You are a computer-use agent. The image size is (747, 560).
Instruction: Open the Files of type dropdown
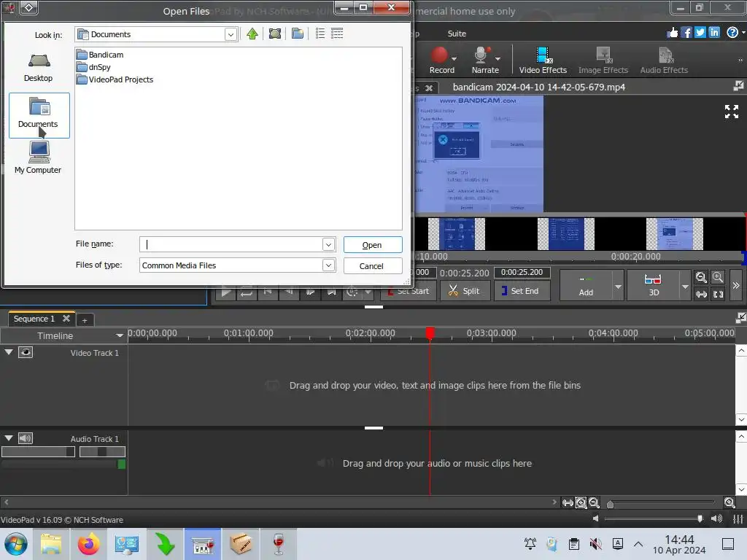[x=328, y=265]
